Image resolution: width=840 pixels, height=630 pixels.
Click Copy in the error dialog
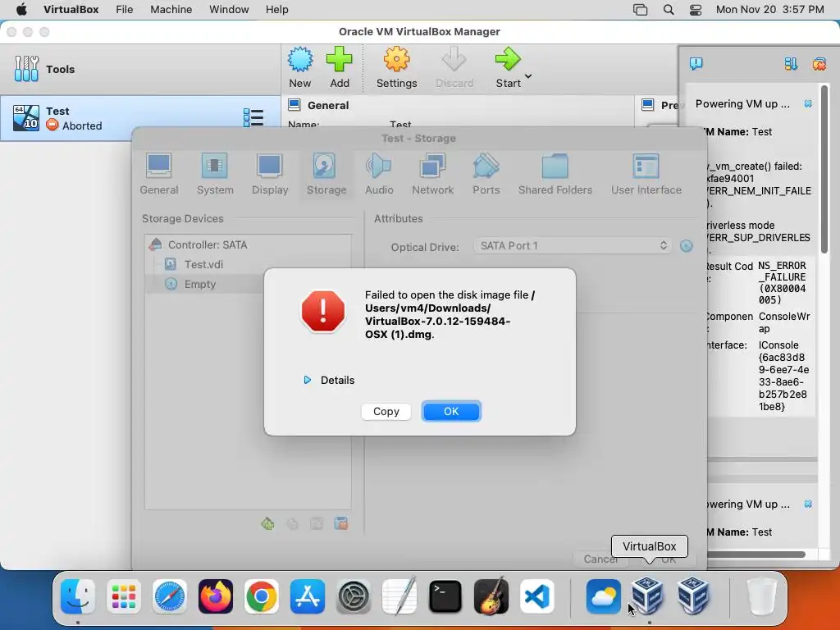coord(386,412)
